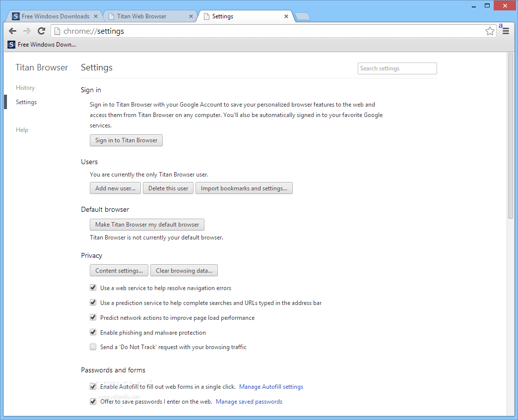The height and width of the screenshot is (420, 518).
Task: Make Titan Browser my default browser
Action: 147,225
